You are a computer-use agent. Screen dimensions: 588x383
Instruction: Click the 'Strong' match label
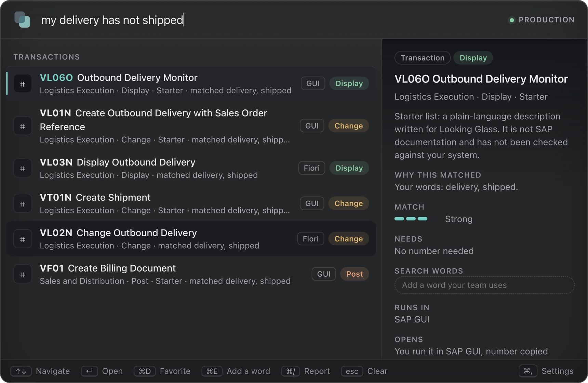click(458, 219)
